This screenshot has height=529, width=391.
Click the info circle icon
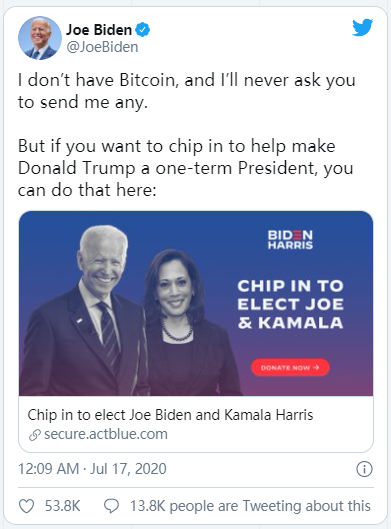364,469
